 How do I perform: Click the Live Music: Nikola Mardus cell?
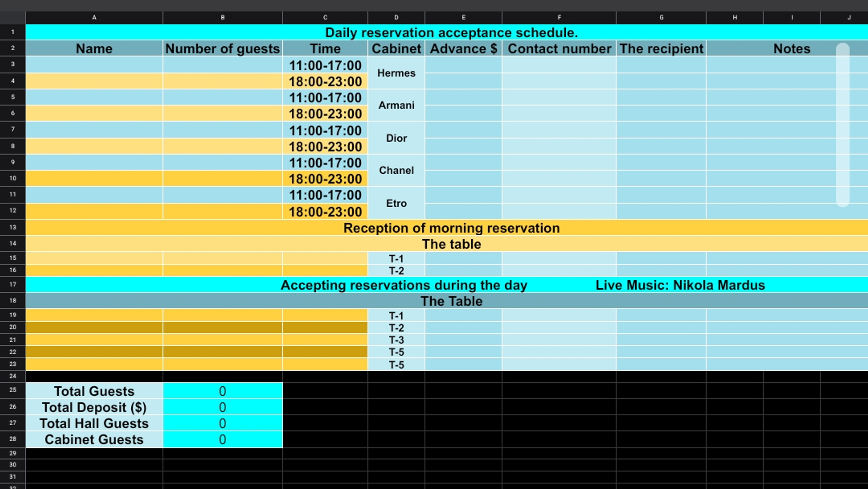coord(680,285)
